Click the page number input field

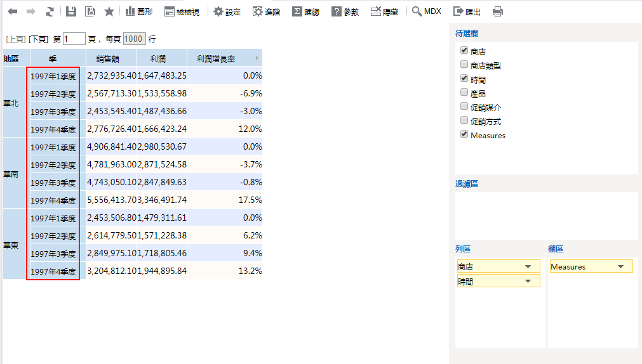coord(74,39)
